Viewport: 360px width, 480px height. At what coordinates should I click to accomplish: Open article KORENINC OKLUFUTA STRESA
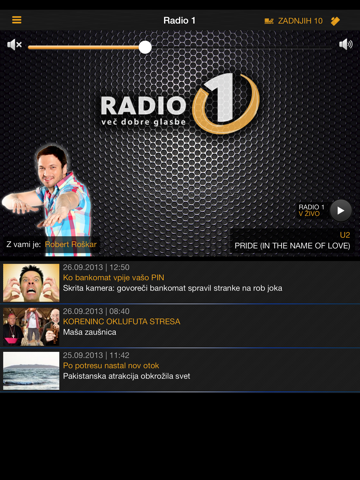tap(122, 322)
